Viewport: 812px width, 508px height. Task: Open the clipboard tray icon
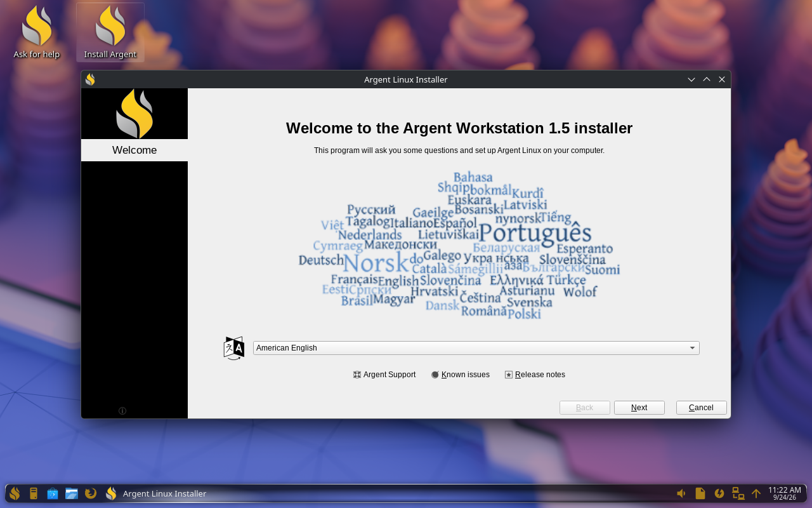[x=700, y=493]
